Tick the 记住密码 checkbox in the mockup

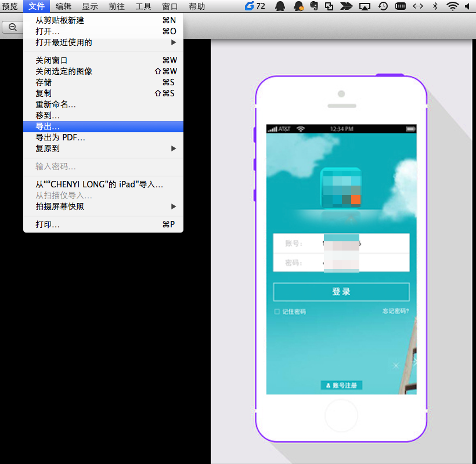[277, 311]
